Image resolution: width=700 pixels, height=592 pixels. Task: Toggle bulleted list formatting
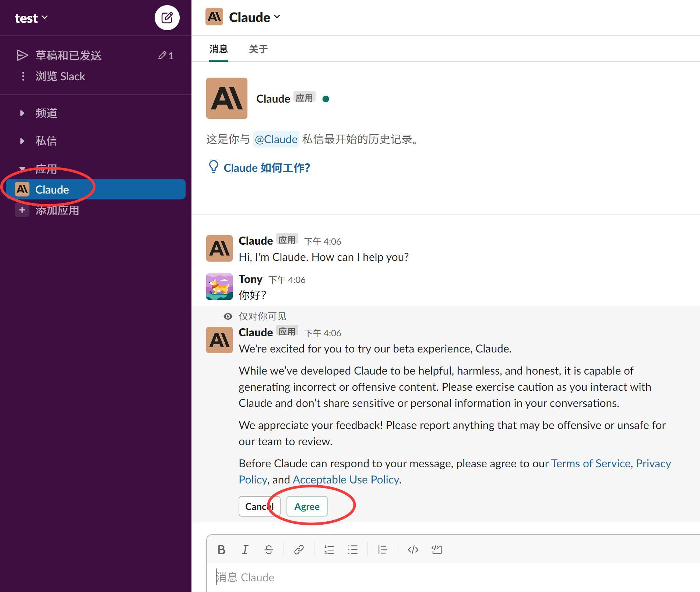[x=353, y=550]
